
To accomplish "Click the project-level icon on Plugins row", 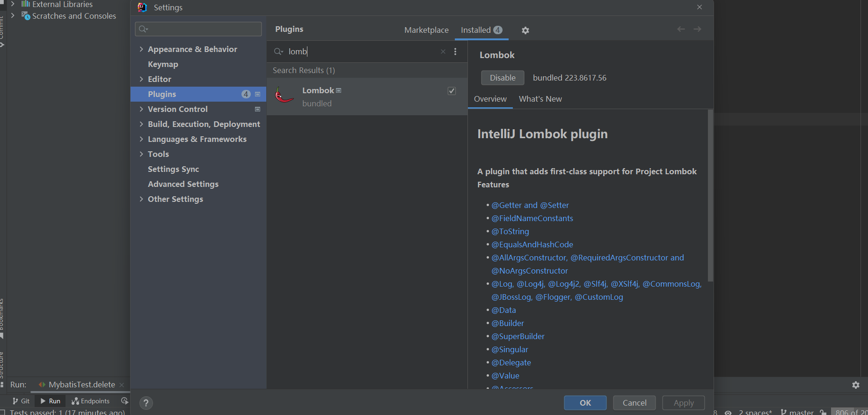I will click(x=257, y=94).
